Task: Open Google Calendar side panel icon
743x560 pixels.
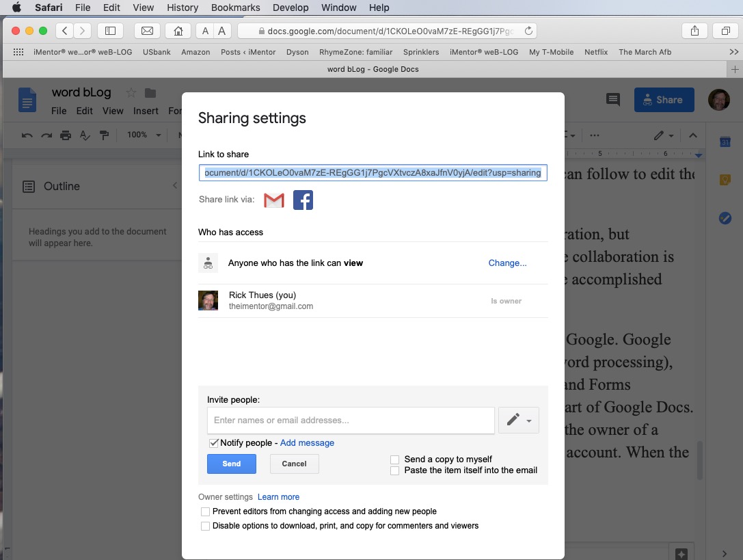Action: click(725, 142)
